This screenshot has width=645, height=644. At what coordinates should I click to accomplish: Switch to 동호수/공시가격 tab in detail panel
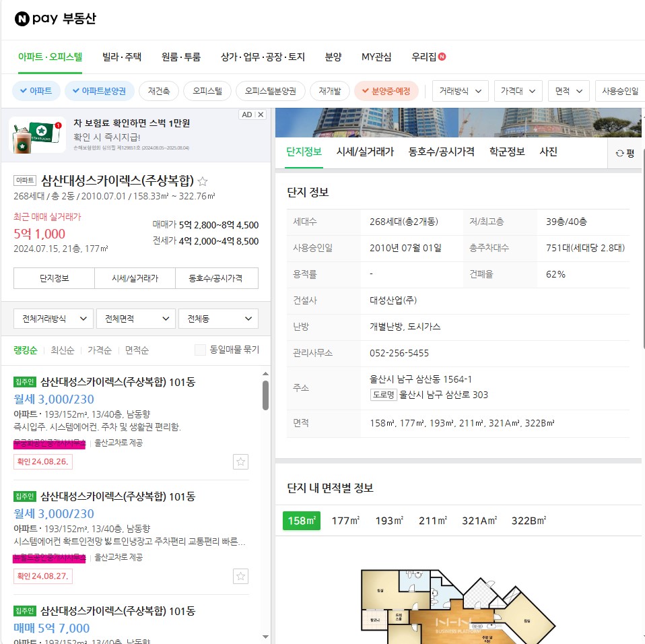point(442,152)
